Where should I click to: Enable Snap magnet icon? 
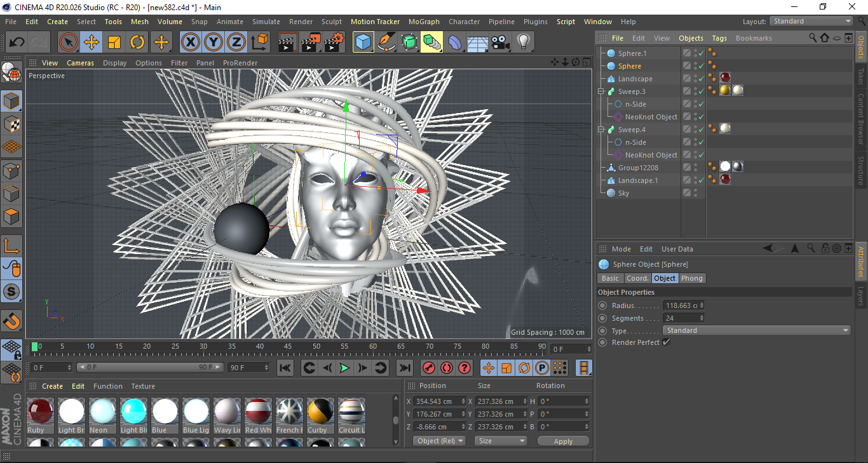(11, 321)
